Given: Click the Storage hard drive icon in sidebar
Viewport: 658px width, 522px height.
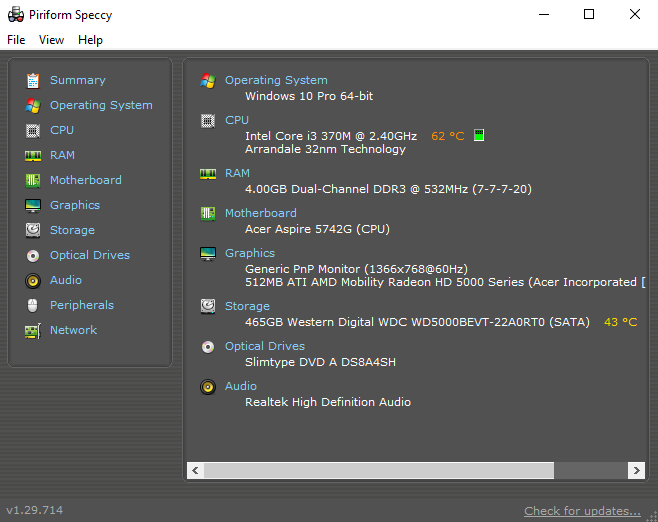Looking at the screenshot, I should coord(33,230).
